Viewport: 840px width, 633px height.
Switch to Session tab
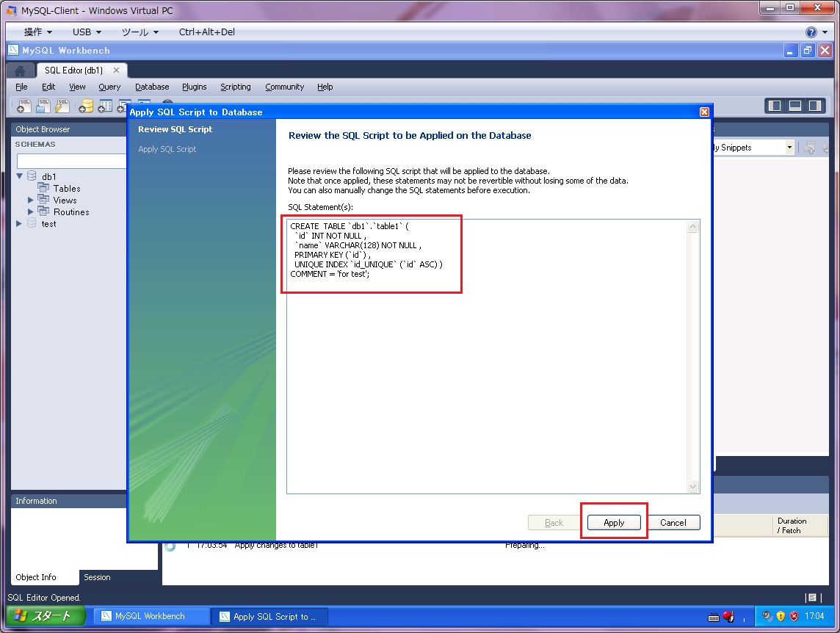[97, 577]
